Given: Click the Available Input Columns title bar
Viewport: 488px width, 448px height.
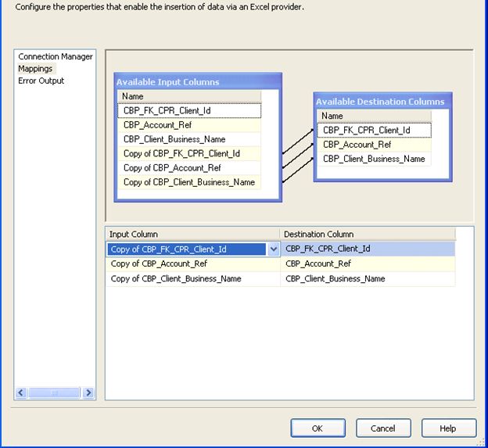Looking at the screenshot, I should 198,82.
